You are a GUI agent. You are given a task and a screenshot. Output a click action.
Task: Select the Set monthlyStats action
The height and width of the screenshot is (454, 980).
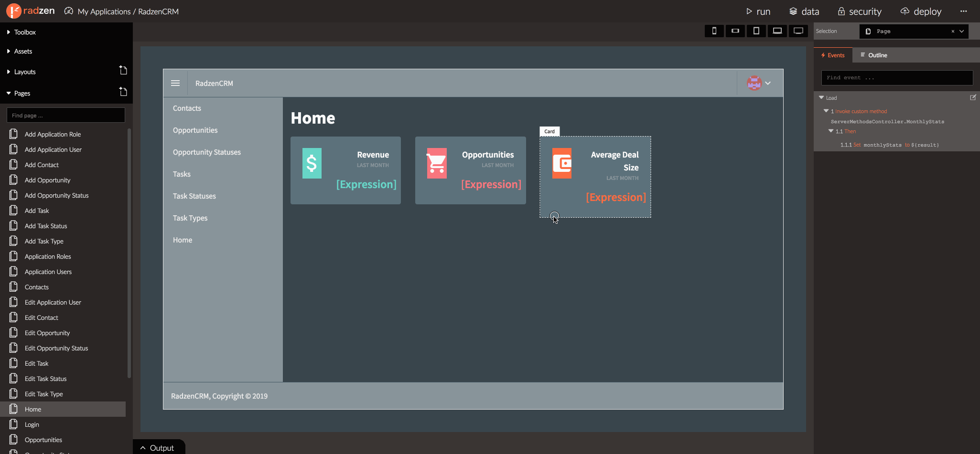[x=890, y=145]
